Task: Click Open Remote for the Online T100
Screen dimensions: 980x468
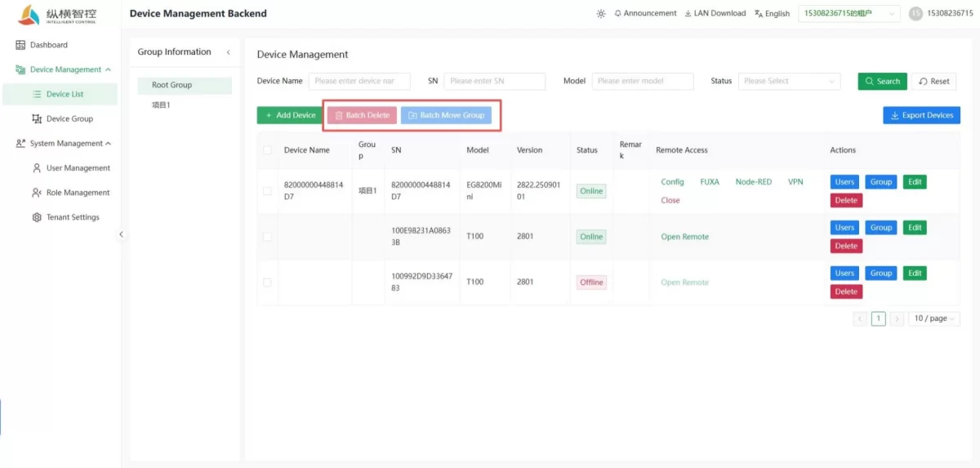Action: tap(684, 237)
